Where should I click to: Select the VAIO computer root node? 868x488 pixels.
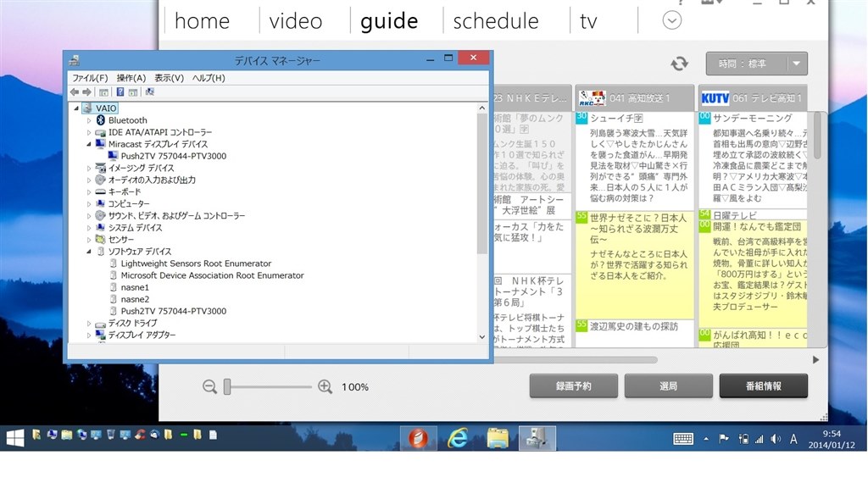click(106, 108)
